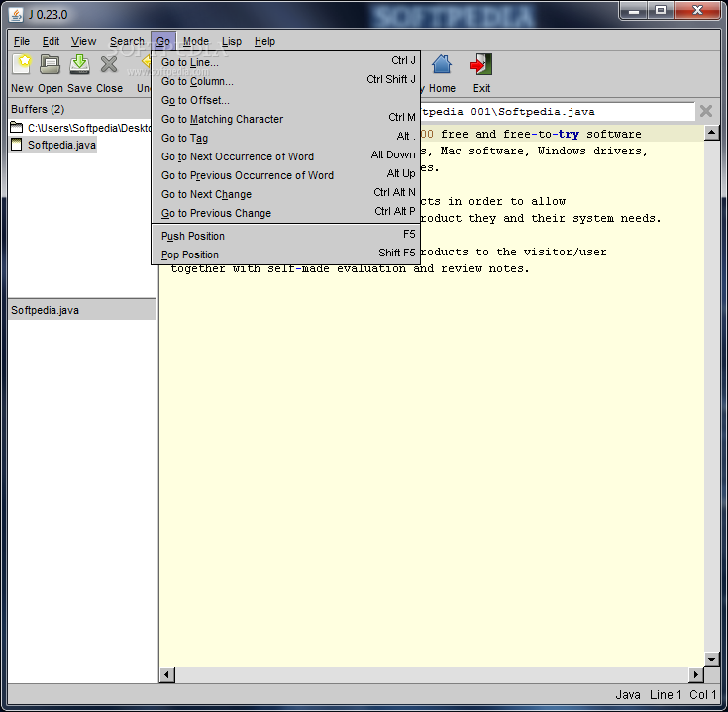Select Push Position menu item
This screenshot has width=728, height=712.
[286, 236]
